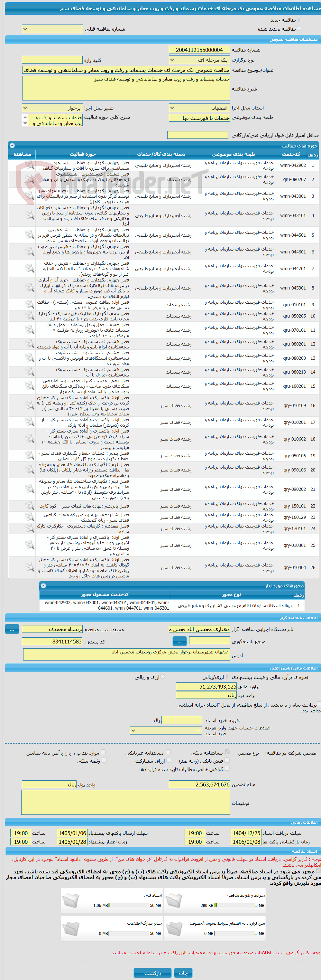Open the account info for document purchase dropdown
Image resolution: width=321 pixels, height=980 pixels.
(x=166, y=730)
